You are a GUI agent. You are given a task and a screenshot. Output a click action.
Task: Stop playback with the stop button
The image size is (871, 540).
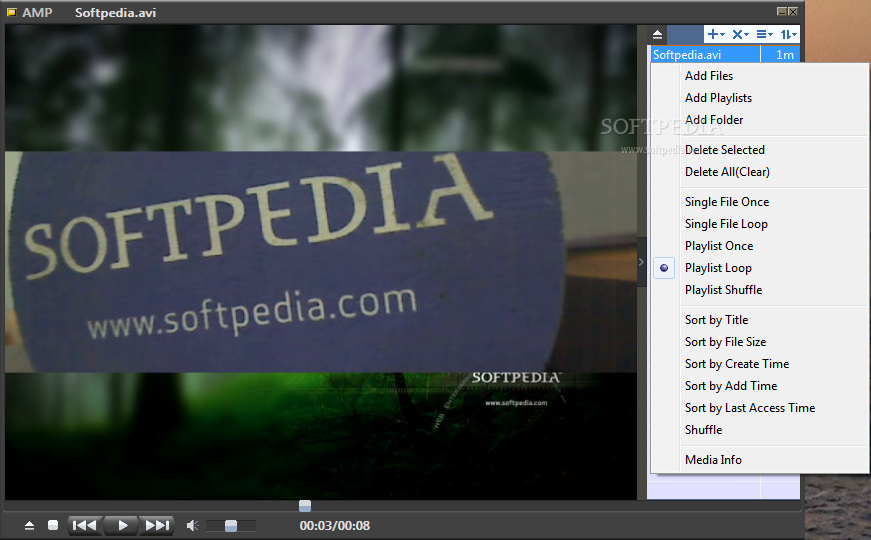tap(53, 525)
